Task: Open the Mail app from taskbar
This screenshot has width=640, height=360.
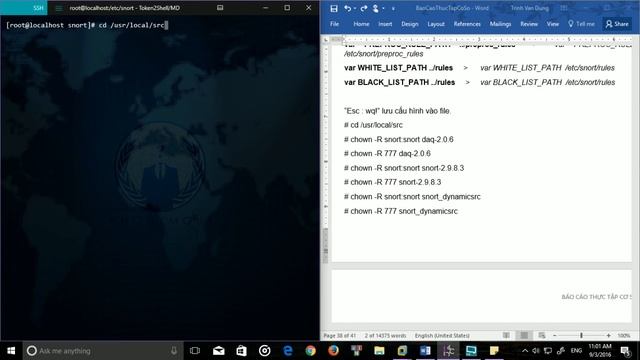Action: pyautogui.click(x=219, y=351)
